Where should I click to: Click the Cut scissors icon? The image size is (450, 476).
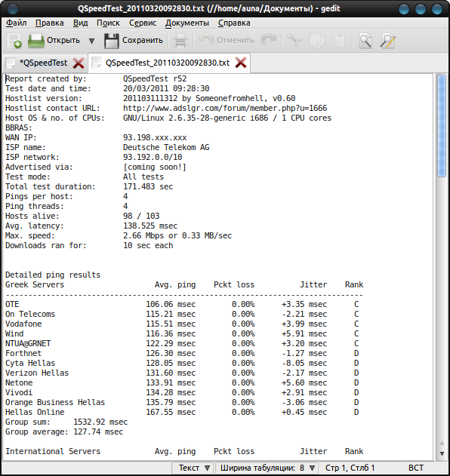[294, 41]
